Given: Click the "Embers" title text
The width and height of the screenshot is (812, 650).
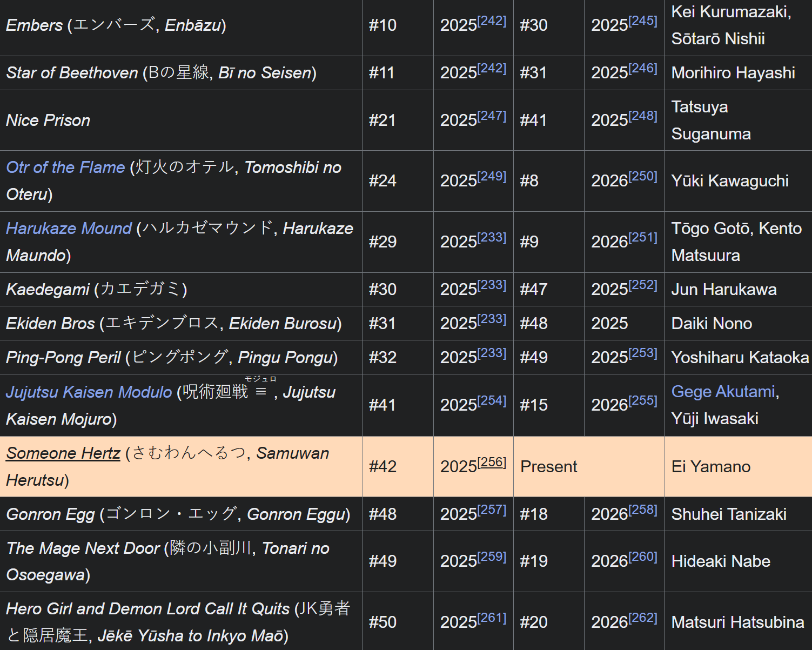Looking at the screenshot, I should tap(35, 25).
